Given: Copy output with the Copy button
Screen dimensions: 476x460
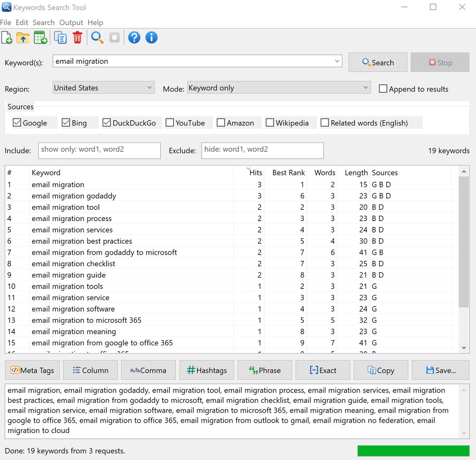Looking at the screenshot, I should (381, 370).
